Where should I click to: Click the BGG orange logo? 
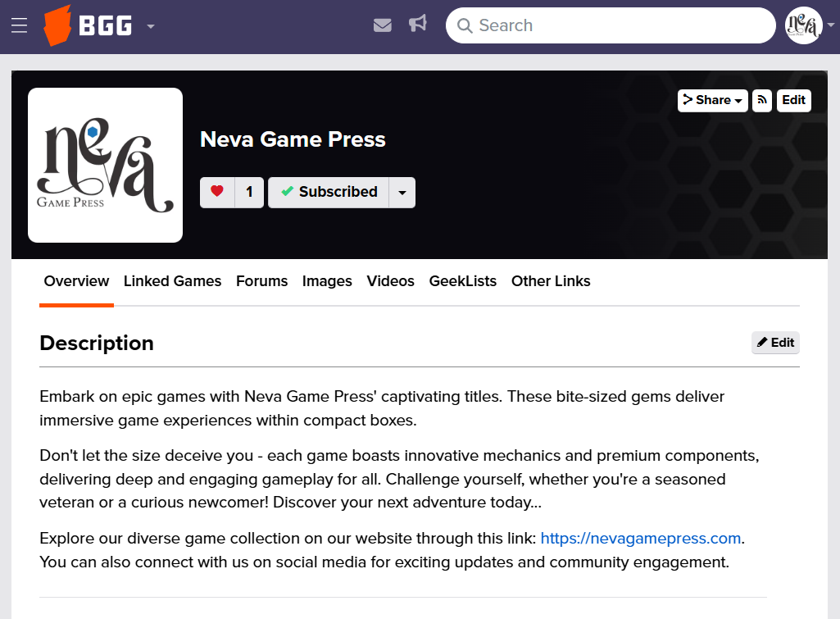tap(57, 26)
